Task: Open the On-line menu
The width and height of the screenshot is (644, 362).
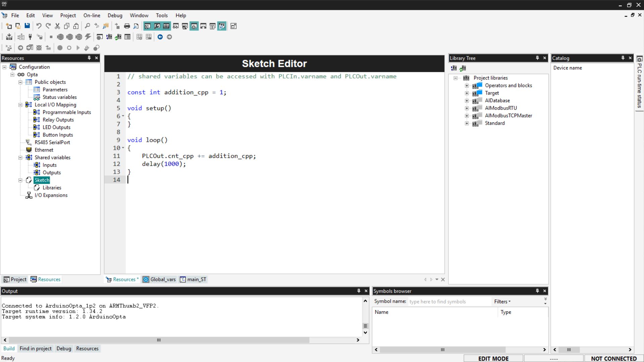Action: [x=92, y=15]
